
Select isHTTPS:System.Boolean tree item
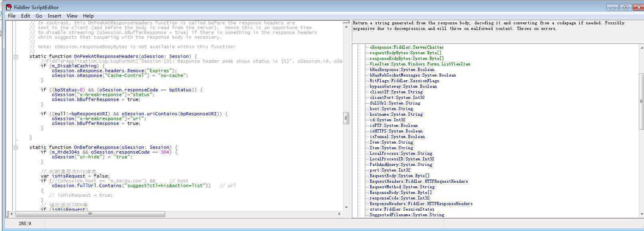[x=396, y=131]
